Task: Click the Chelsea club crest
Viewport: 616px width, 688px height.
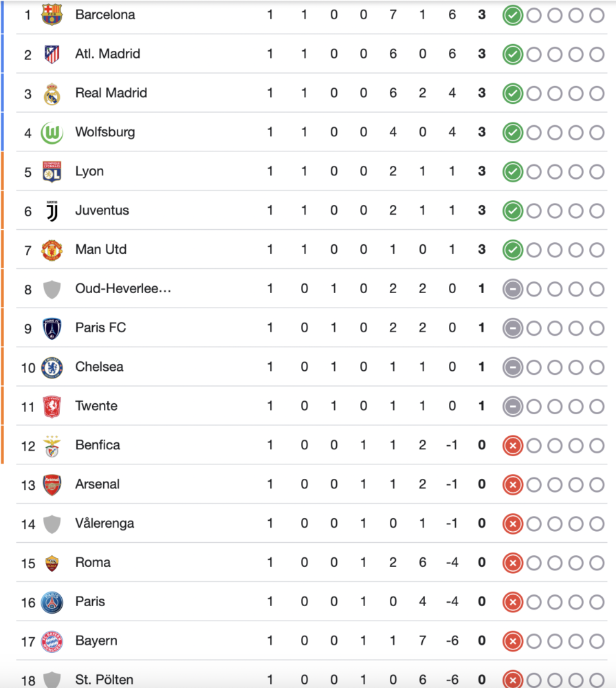Action: 52,367
